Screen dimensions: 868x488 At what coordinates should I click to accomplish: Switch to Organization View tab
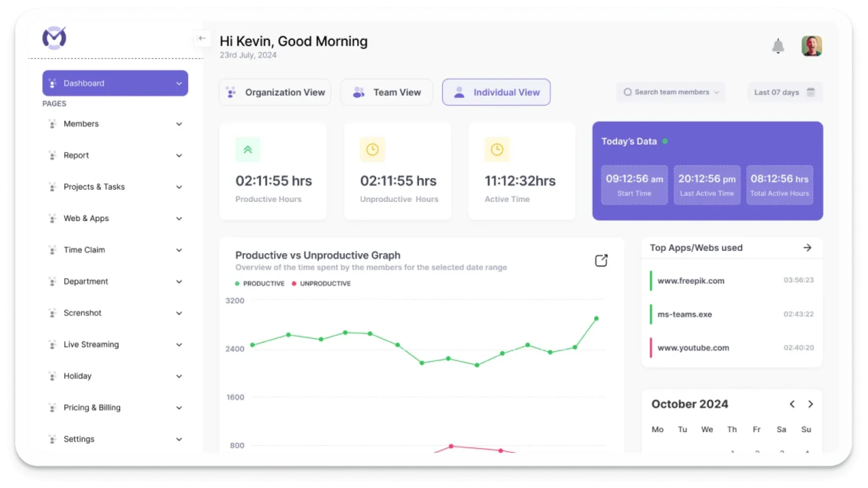click(275, 92)
